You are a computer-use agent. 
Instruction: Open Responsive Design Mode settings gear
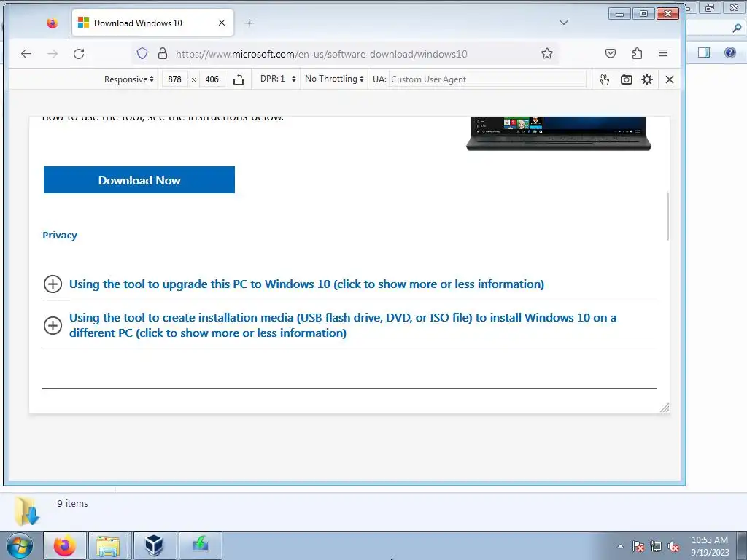click(647, 79)
